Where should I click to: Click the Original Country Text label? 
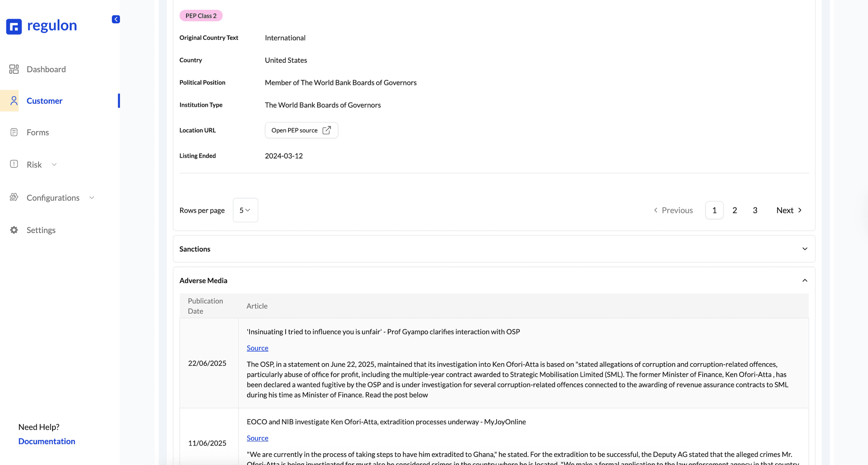click(209, 38)
